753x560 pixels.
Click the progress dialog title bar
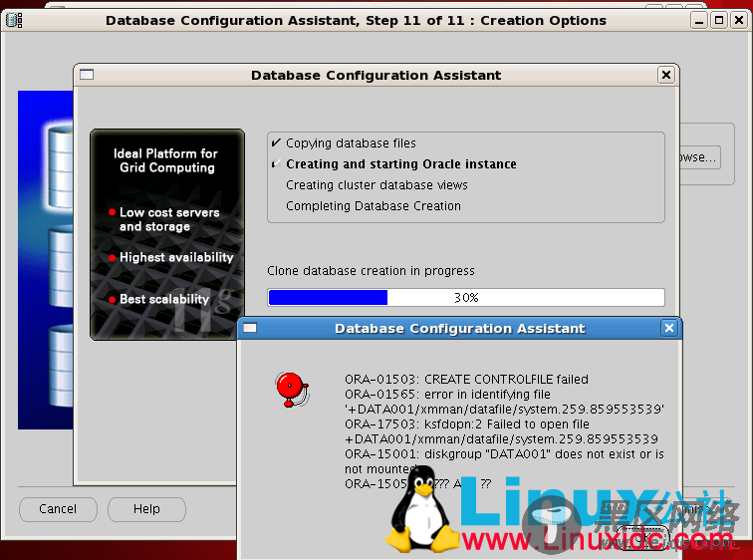[376, 75]
